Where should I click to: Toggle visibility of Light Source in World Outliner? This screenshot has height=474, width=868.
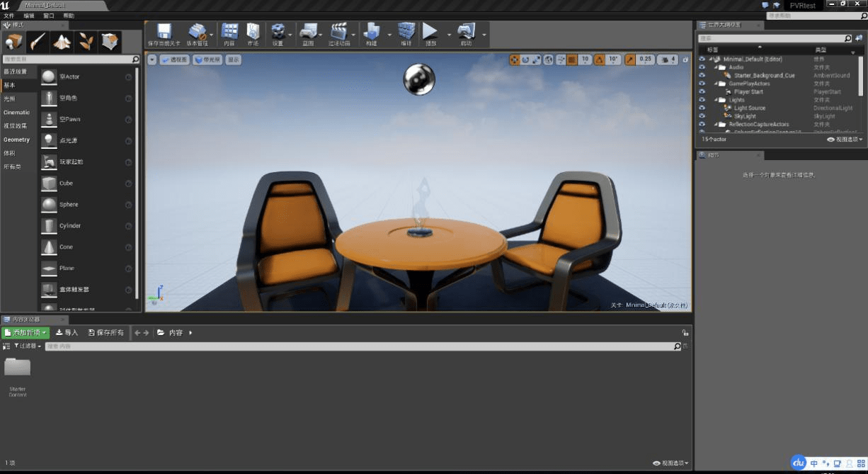pyautogui.click(x=702, y=108)
